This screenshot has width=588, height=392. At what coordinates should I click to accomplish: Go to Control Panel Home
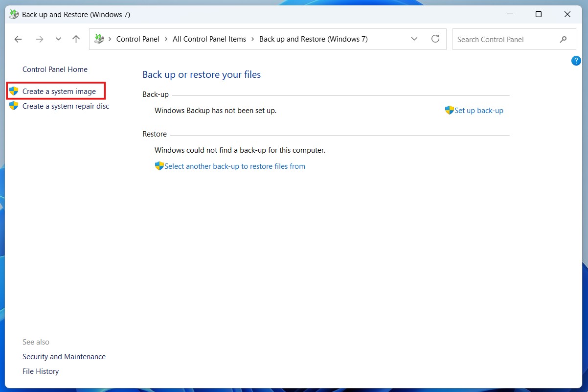(55, 69)
